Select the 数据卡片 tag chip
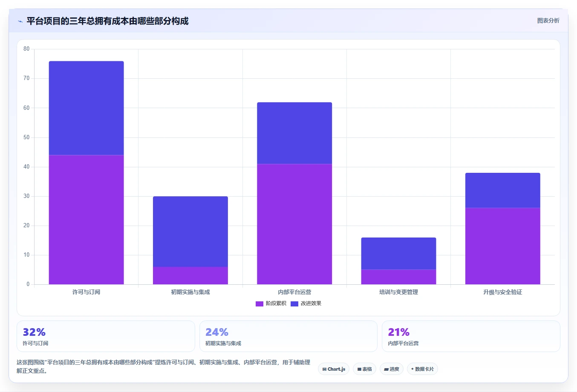The image size is (577, 392). (422, 369)
